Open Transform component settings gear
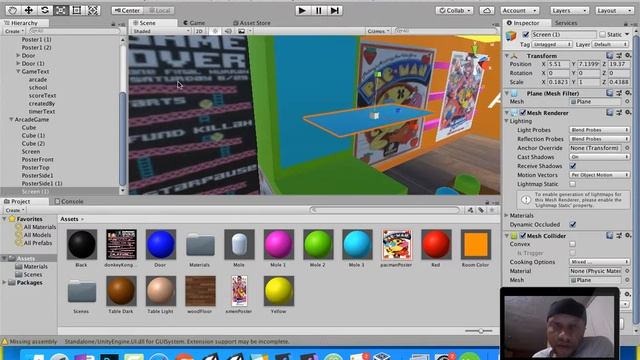640x360 pixels. point(628,56)
